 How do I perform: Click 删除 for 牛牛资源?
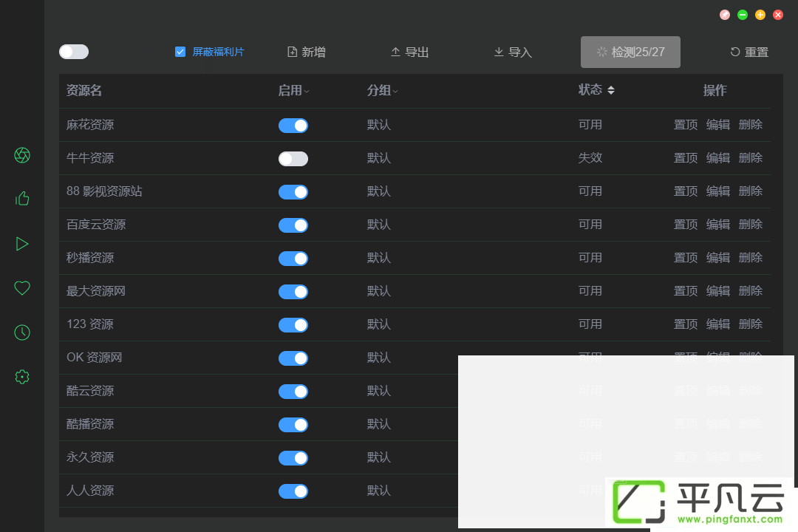pos(751,158)
